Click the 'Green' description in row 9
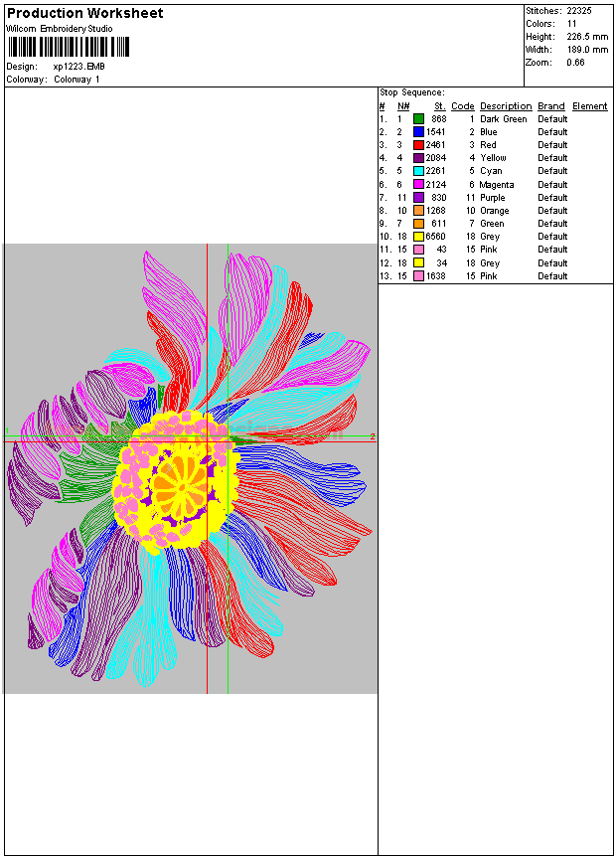Screen dimensions: 616x856 click(492, 224)
